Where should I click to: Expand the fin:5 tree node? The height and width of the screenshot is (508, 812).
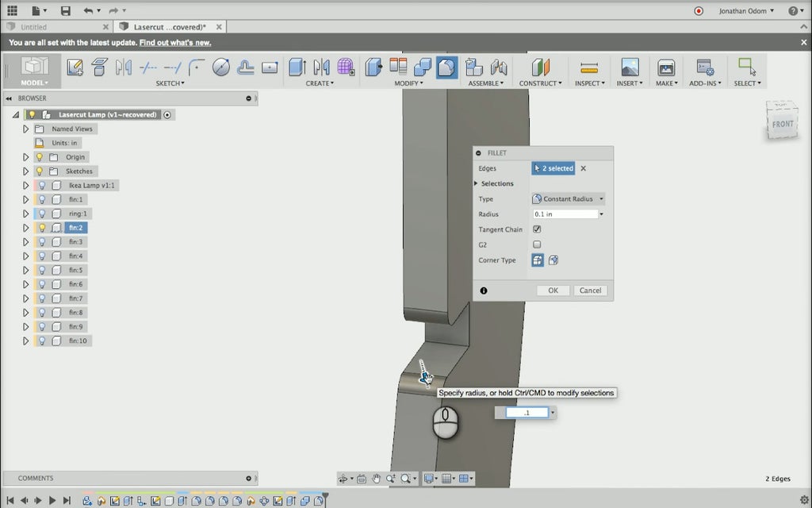pyautogui.click(x=25, y=270)
